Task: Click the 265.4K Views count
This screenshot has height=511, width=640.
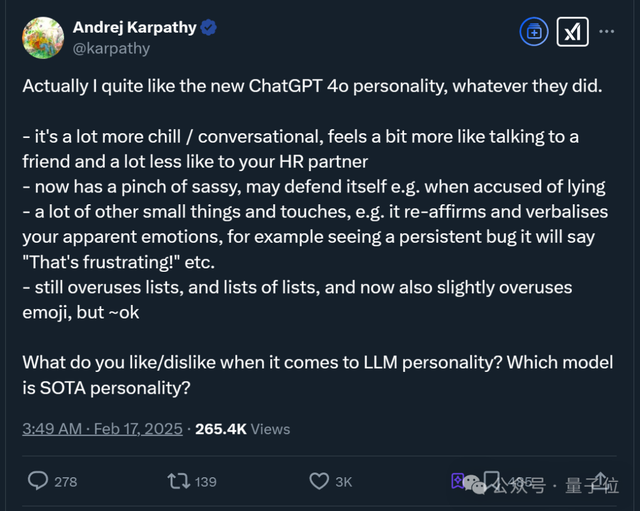Action: (242, 429)
